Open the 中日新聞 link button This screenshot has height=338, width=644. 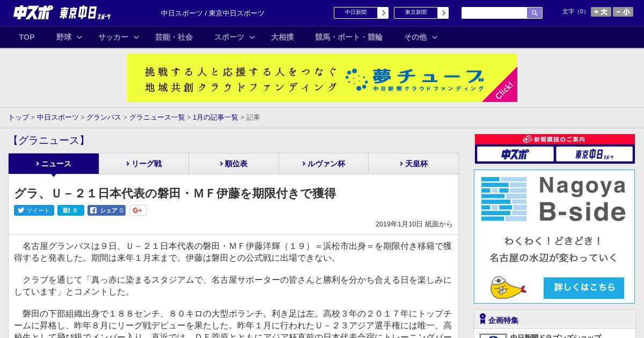tap(355, 13)
